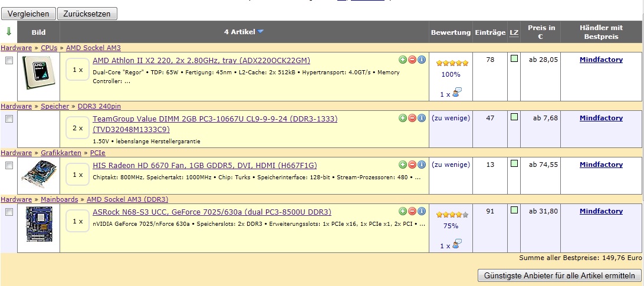Open the AMD Sockel AM3 (DDR3) breadcrumb link
The image size is (644, 286).
(x=127, y=199)
